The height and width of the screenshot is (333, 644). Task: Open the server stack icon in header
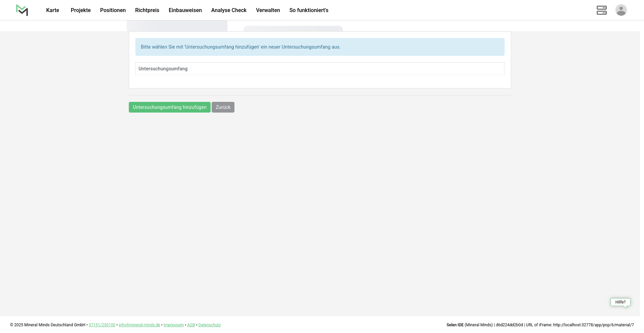[x=601, y=10]
